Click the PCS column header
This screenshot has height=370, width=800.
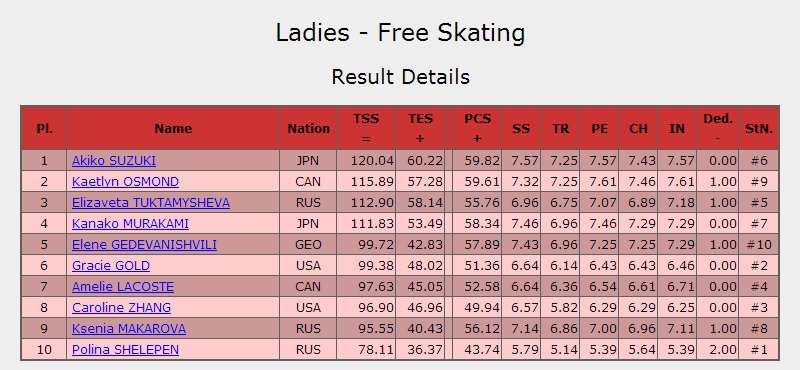477,128
